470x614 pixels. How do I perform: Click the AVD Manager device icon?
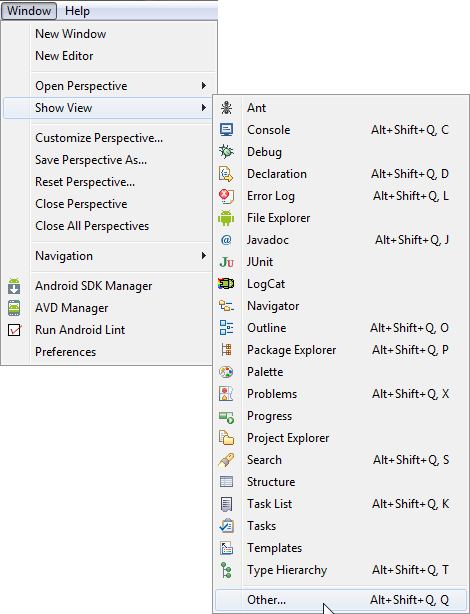point(14,308)
